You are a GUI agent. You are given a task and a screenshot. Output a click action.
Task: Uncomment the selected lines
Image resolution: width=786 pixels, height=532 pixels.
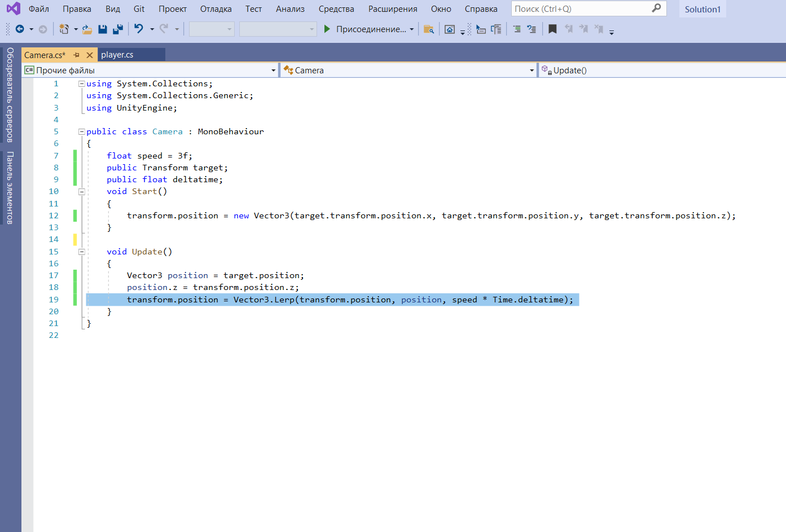(532, 29)
